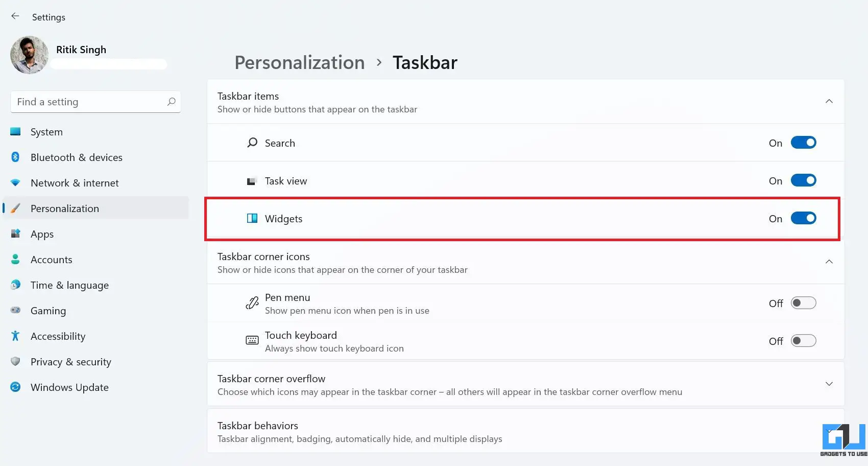Click the Accessibility figure icon in sidebar
The width and height of the screenshot is (868, 466).
click(x=15, y=336)
